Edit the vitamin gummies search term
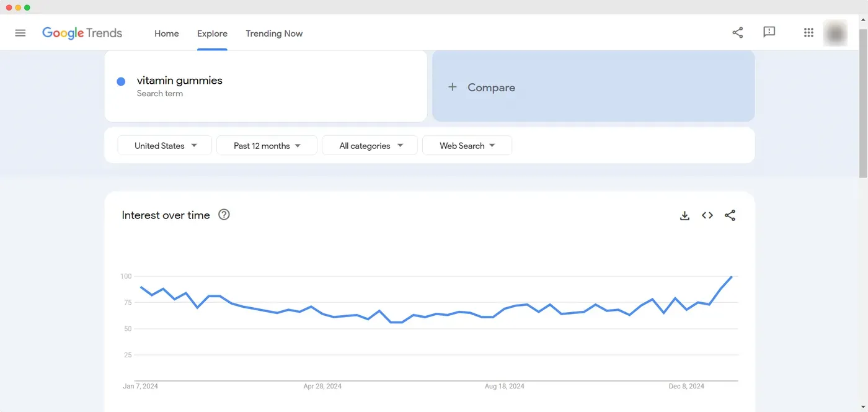 click(180, 80)
